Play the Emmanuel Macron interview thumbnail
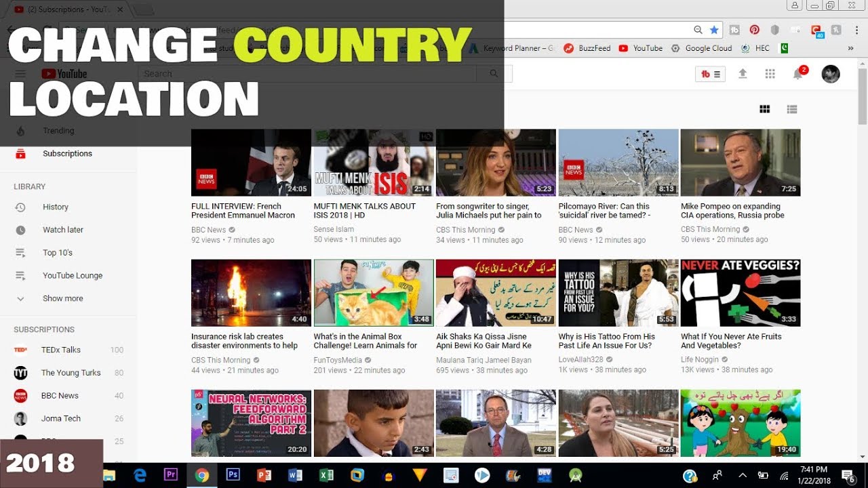Image resolution: width=868 pixels, height=488 pixels. (251, 163)
